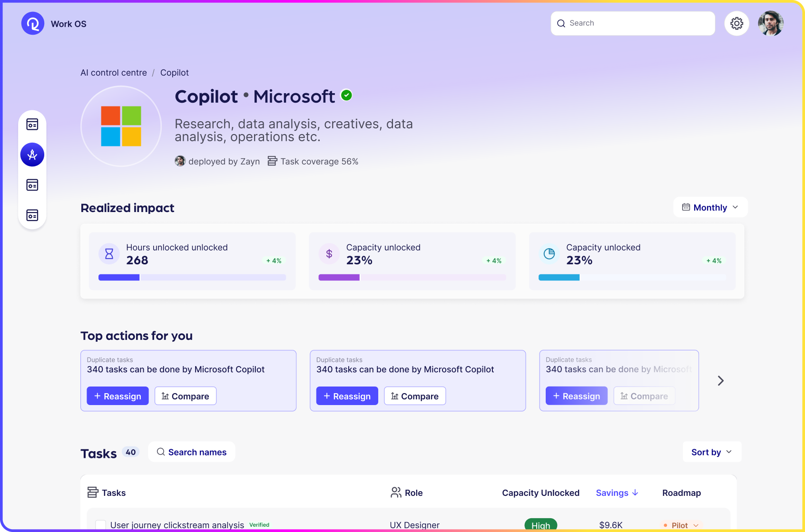Click the bottom sidebar panel icon
Viewport: 805px width, 532px height.
[x=32, y=215]
